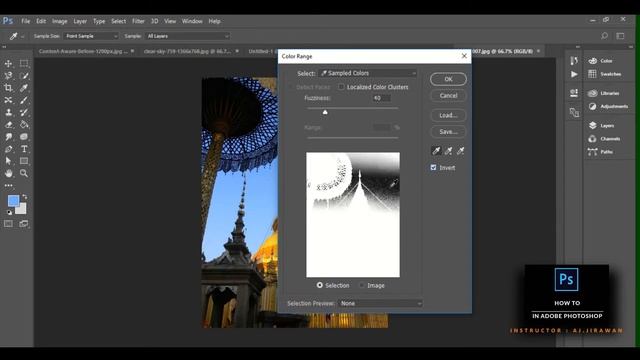Open the File menu
The height and width of the screenshot is (360, 640).
point(26,21)
